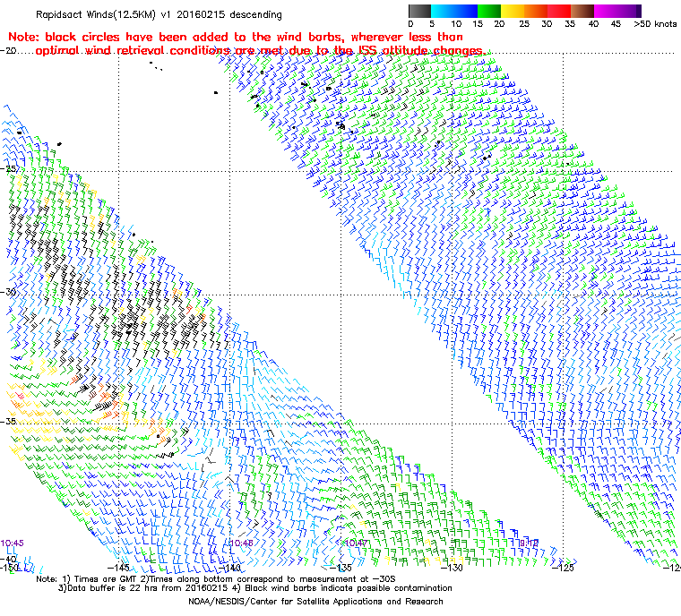This screenshot has height=616, width=681.
Task: Click the '>50 knots' legend label
Action: tap(655, 24)
